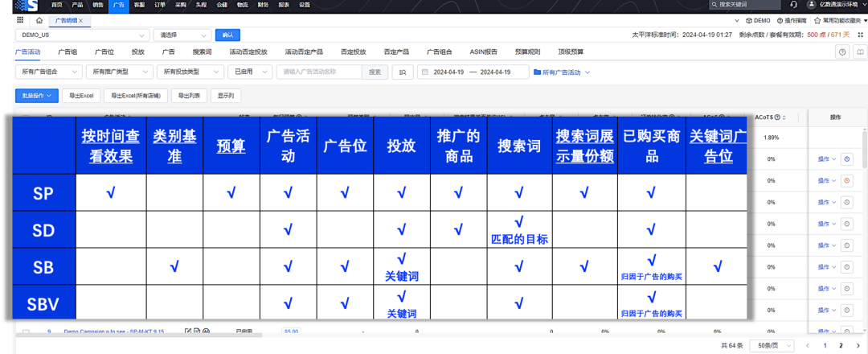The image size is (868, 354).
Task: Open the DEMO_US store dropdown
Action: 82,35
